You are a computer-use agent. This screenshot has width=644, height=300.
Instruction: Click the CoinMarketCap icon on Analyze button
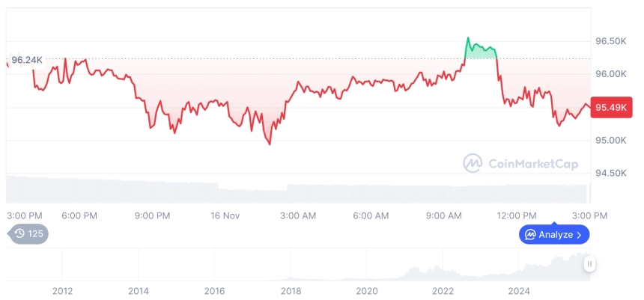pyautogui.click(x=530, y=235)
